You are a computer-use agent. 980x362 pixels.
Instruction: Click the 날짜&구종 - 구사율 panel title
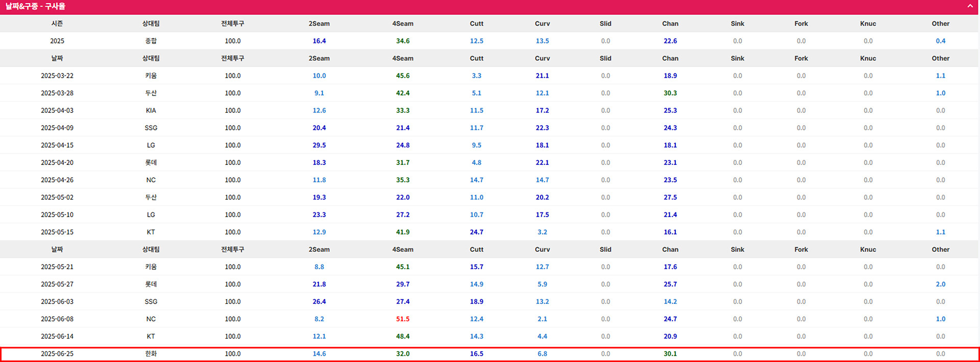(35, 7)
